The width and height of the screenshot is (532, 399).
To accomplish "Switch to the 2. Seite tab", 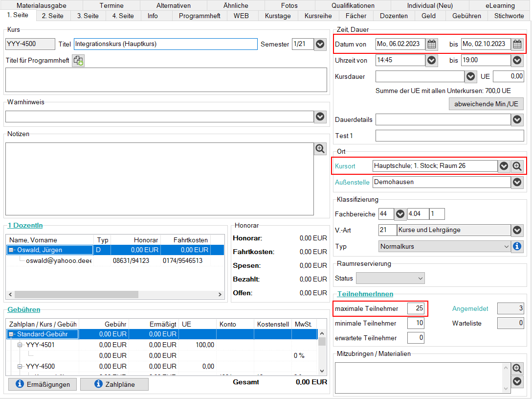I will 53,16.
